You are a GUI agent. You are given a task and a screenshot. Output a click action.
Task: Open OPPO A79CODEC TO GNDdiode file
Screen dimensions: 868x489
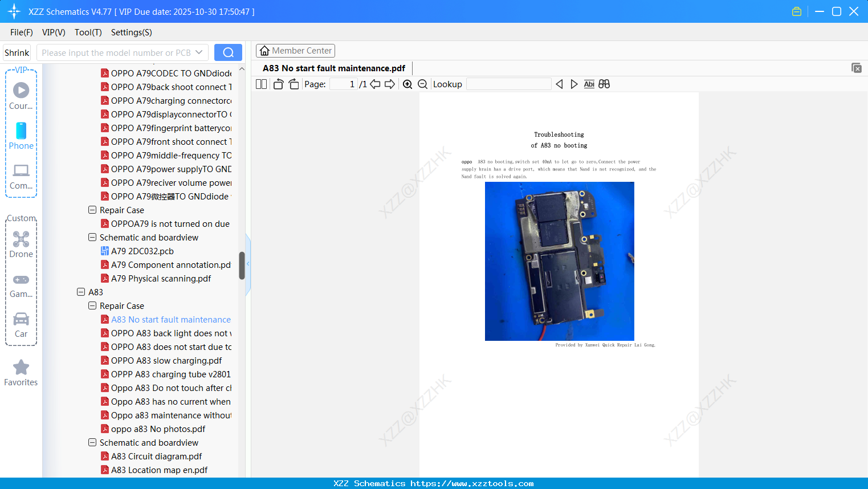point(166,73)
